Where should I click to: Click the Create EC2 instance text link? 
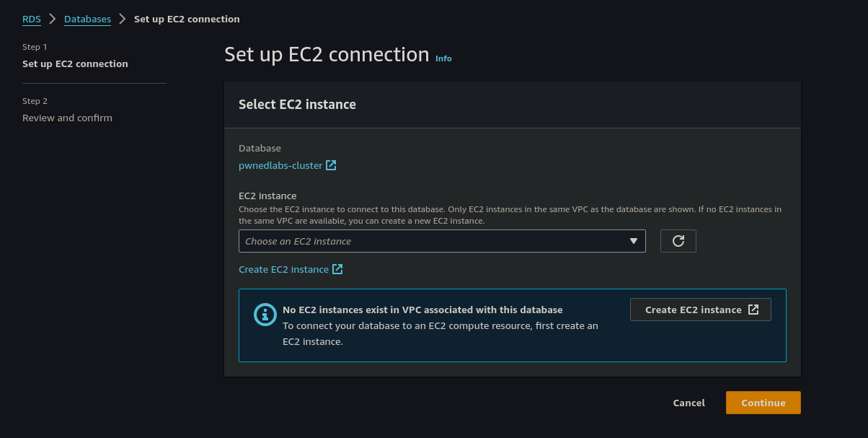pos(283,269)
